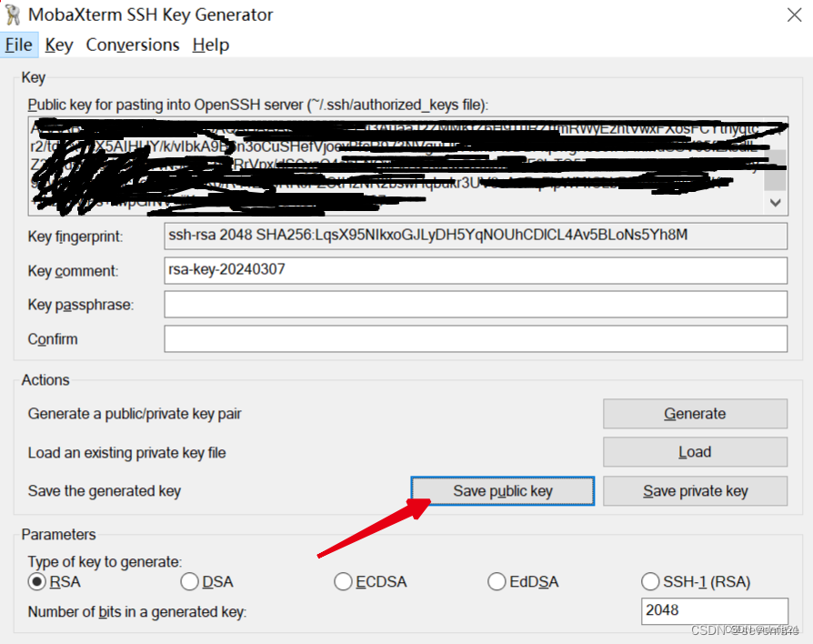Image resolution: width=813 pixels, height=644 pixels.
Task: Click the MobaXterm keys title icon
Action: click(13, 15)
